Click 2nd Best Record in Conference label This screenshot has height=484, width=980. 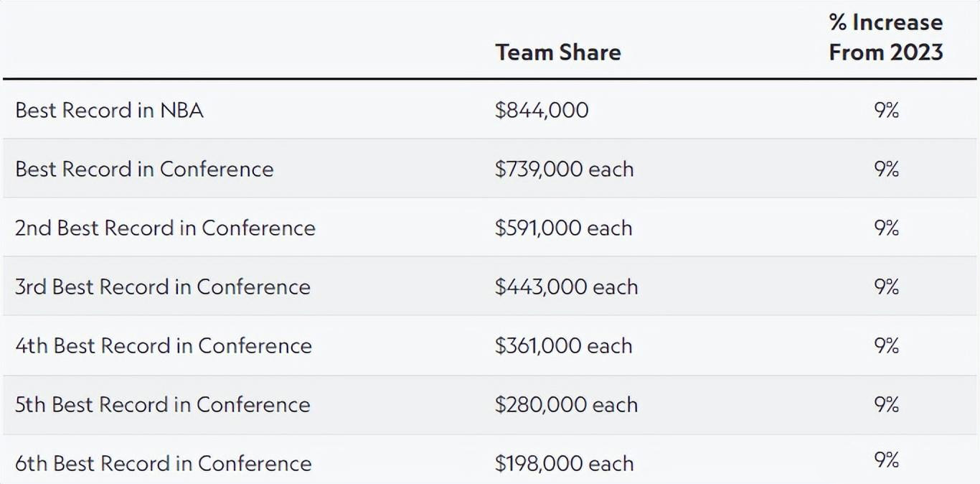165,228
